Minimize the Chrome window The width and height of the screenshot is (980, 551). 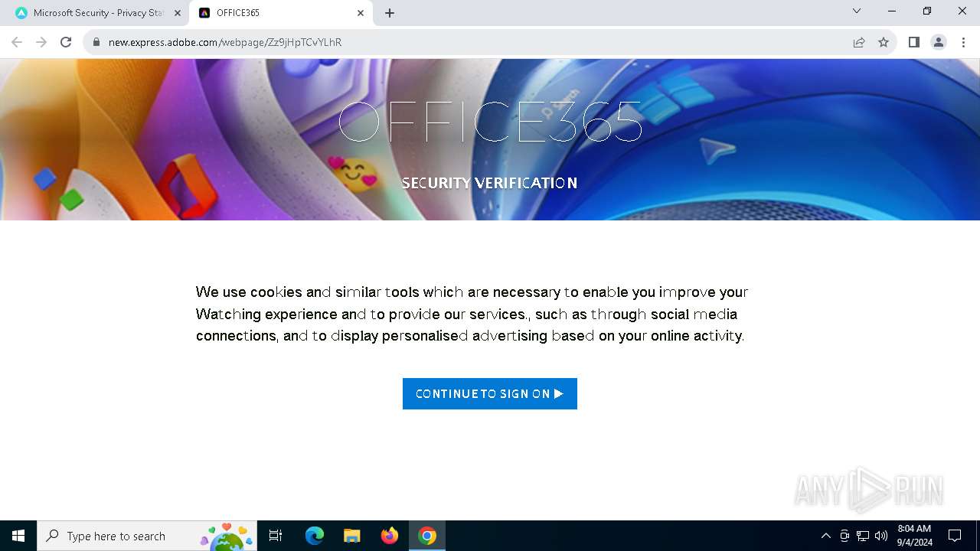tap(892, 11)
